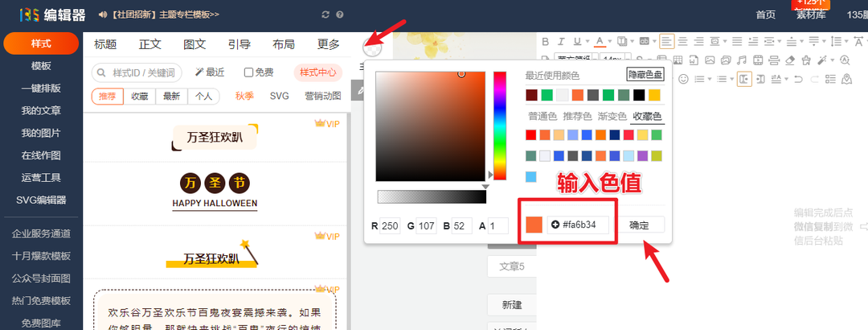Pick the purple favorite color swatch
The image size is (868, 330).
coord(643,156)
